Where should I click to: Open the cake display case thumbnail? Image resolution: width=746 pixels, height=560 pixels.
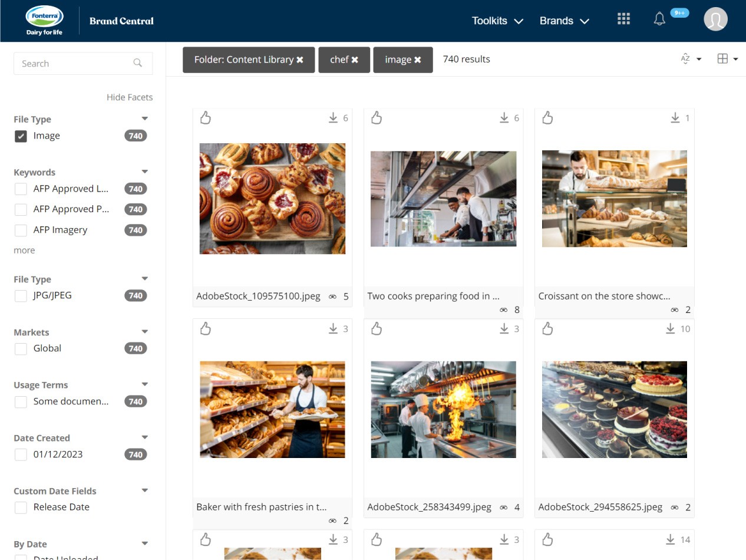tap(614, 410)
